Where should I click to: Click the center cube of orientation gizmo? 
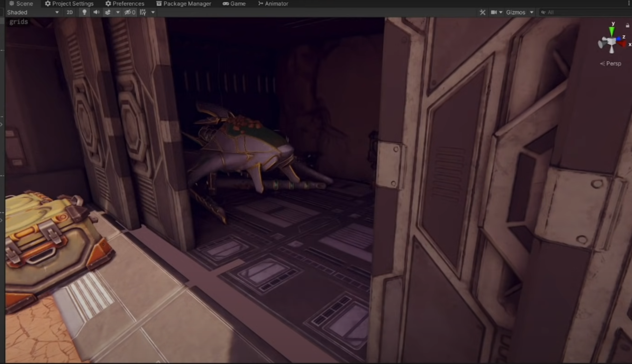(x=612, y=42)
